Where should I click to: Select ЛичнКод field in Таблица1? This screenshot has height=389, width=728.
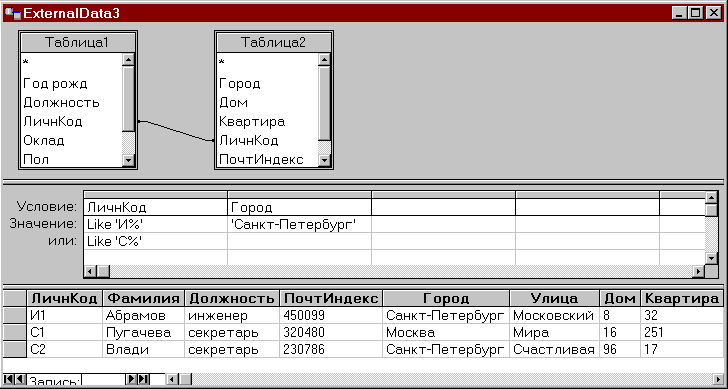tap(72, 122)
